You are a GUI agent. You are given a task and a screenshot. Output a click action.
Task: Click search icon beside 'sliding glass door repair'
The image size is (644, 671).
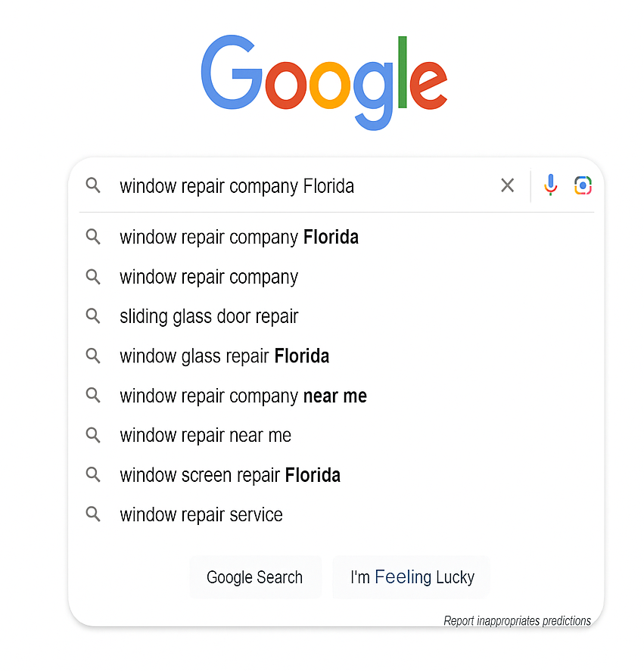click(93, 316)
